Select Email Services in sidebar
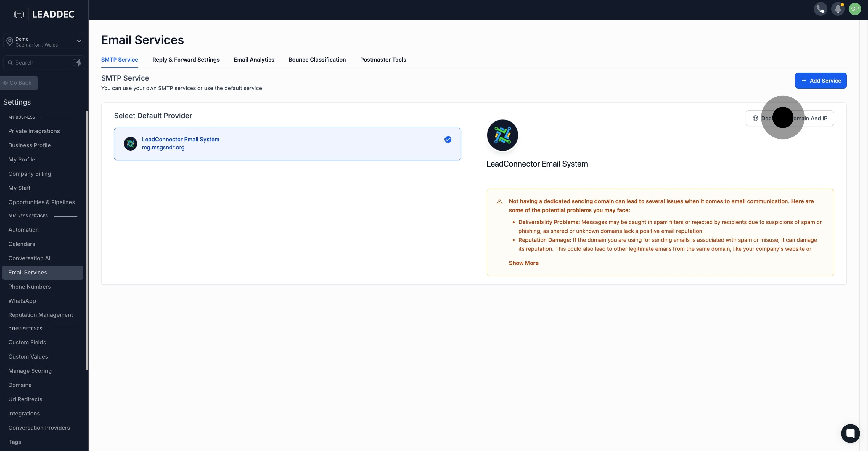The width and height of the screenshot is (868, 451). (42, 273)
